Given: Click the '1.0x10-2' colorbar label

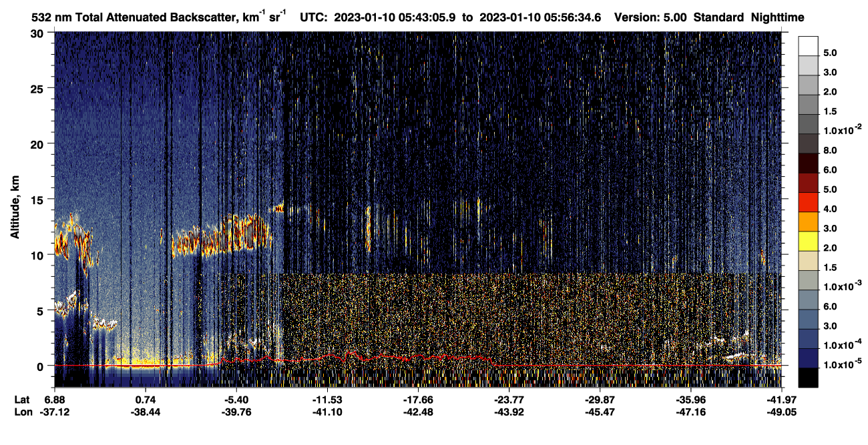Looking at the screenshot, I should point(843,130).
